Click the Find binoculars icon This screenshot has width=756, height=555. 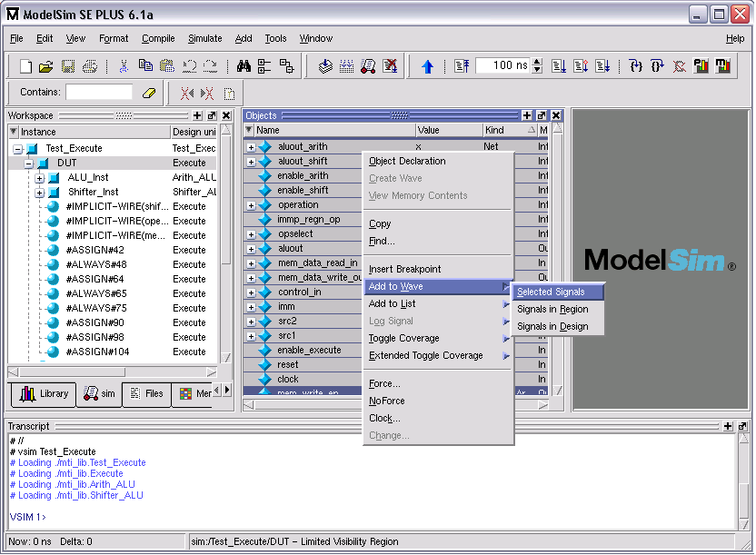pyautogui.click(x=244, y=66)
